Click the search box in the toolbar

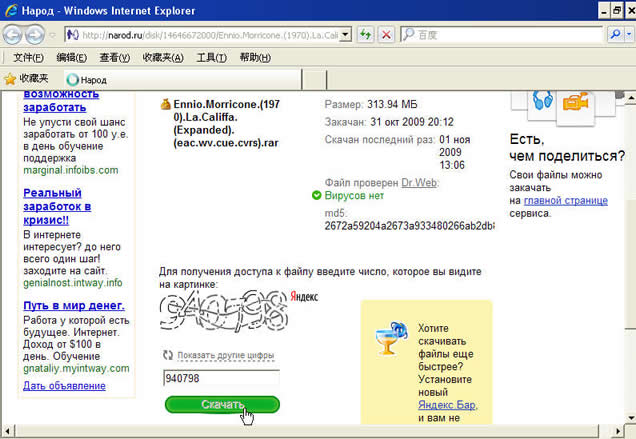(x=502, y=35)
